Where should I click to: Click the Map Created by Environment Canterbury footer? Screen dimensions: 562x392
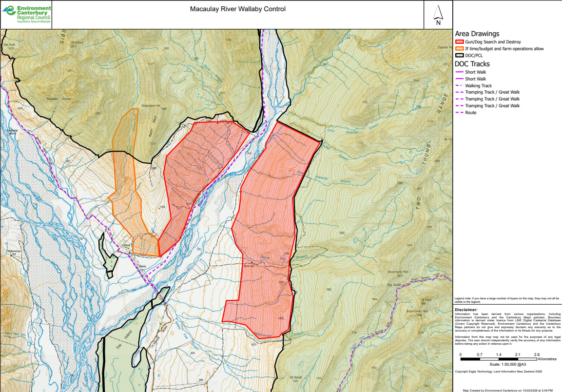[507, 390]
